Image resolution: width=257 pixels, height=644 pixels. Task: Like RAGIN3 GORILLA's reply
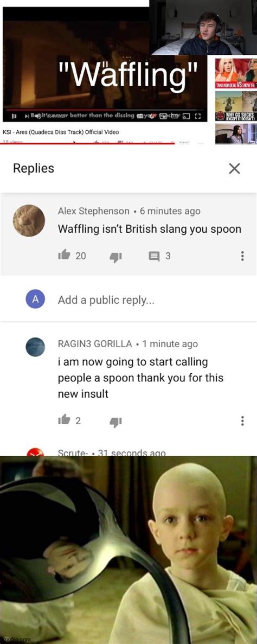coord(64,420)
